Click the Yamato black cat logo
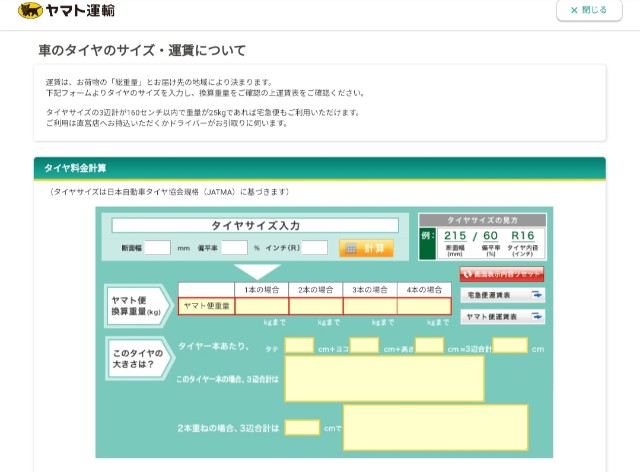This screenshot has height=472, width=640. [30, 10]
